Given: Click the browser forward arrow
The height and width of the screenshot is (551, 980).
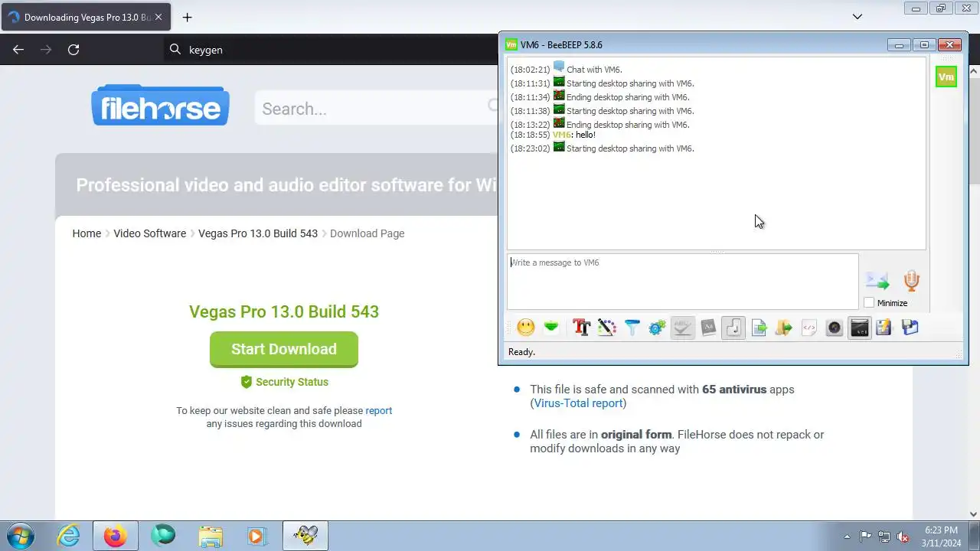Looking at the screenshot, I should tap(46, 50).
